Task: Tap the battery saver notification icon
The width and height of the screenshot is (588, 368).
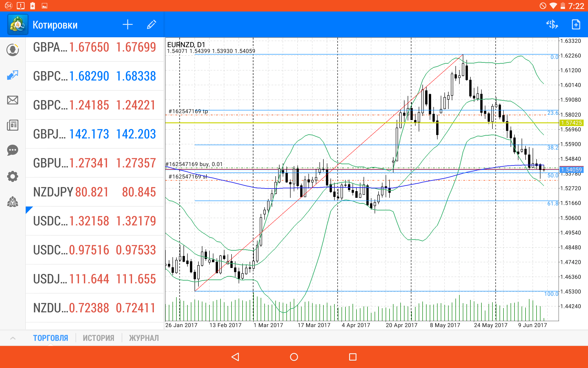Action: pos(33,6)
